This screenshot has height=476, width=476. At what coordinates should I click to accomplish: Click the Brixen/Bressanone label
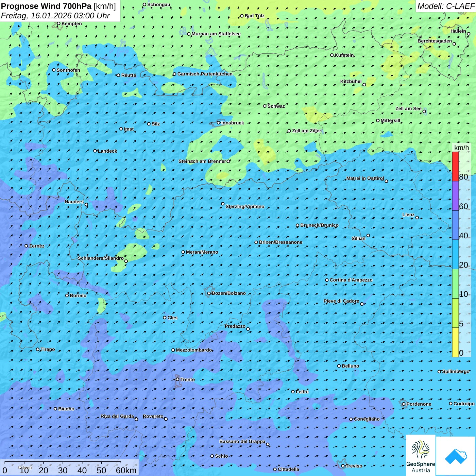pos(281,242)
